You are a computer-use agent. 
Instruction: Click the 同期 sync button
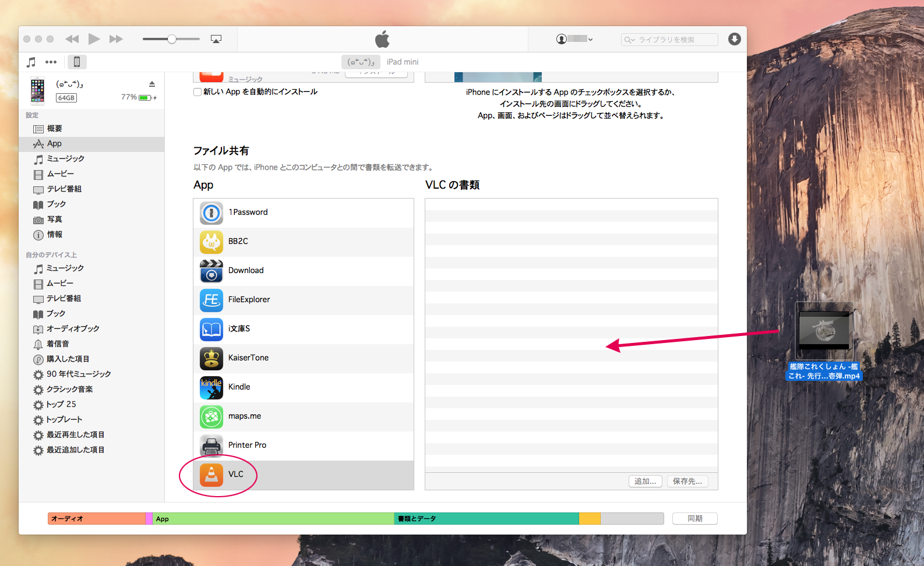695,519
